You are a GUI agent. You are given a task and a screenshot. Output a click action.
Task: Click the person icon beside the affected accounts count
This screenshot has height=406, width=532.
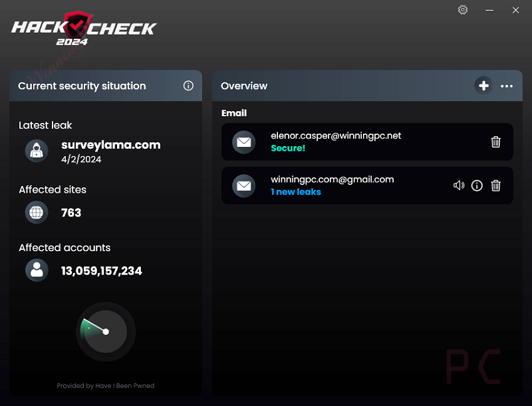tap(37, 270)
